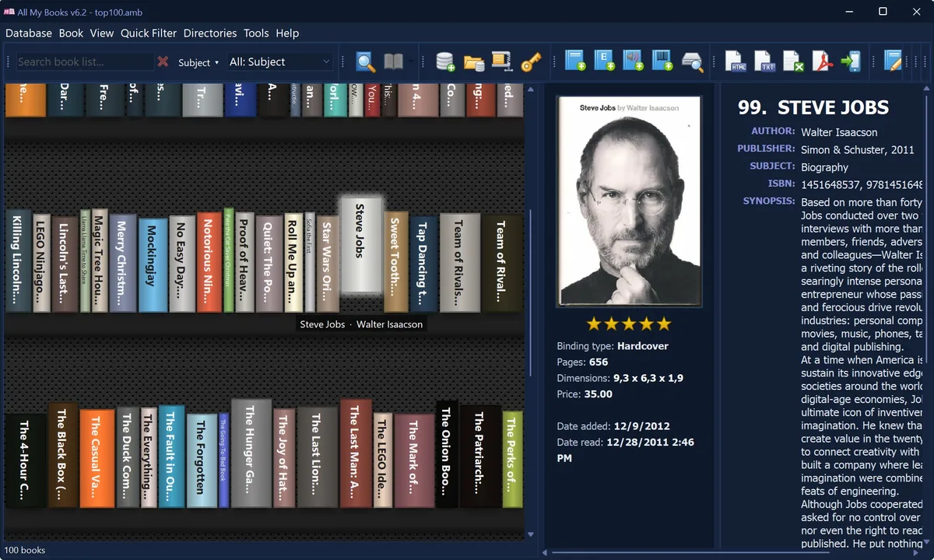Select The 4-Hour C... book spine
Image resolution: width=934 pixels, height=560 pixels.
(x=25, y=461)
